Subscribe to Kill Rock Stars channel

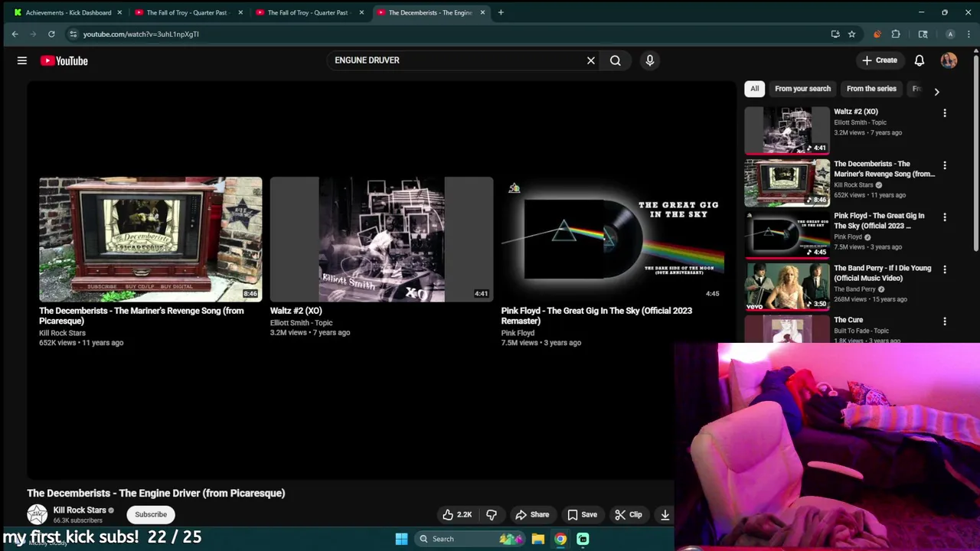[x=151, y=514]
